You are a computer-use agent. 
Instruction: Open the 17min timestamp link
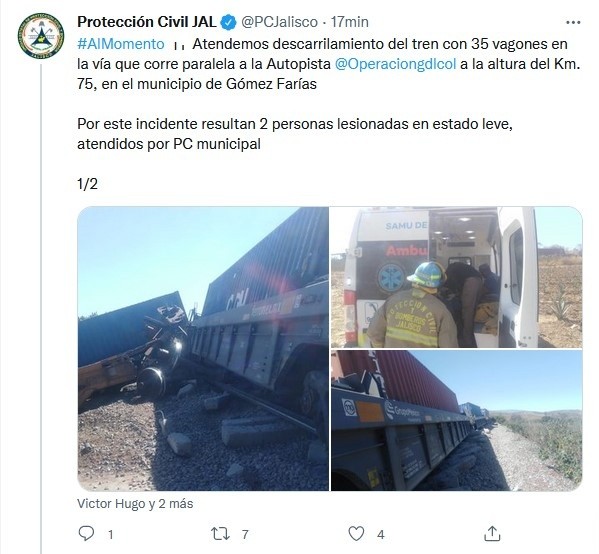click(x=350, y=22)
